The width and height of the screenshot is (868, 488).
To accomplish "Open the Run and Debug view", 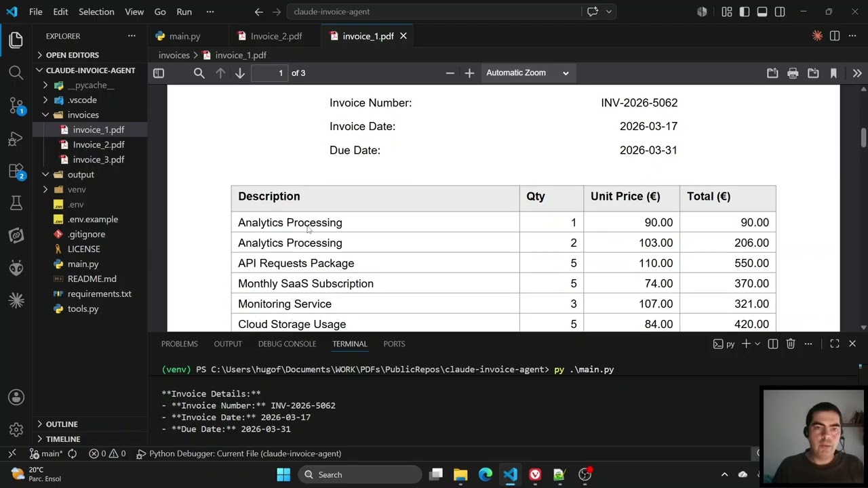I will [16, 139].
